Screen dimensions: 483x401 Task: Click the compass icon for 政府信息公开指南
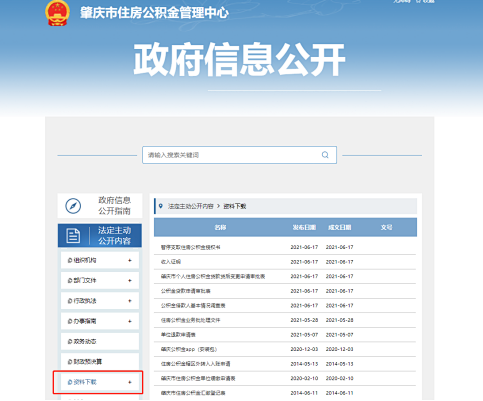[x=73, y=206]
